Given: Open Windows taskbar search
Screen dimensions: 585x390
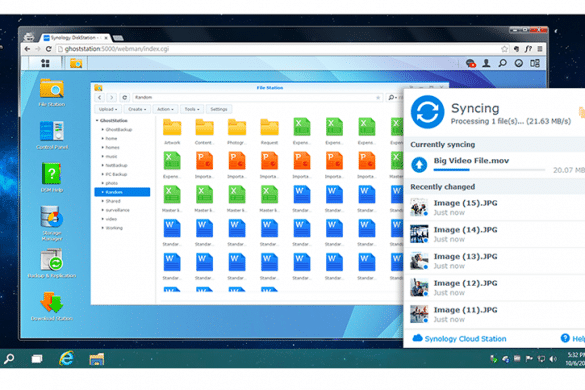Looking at the screenshot, I should click(x=9, y=359).
